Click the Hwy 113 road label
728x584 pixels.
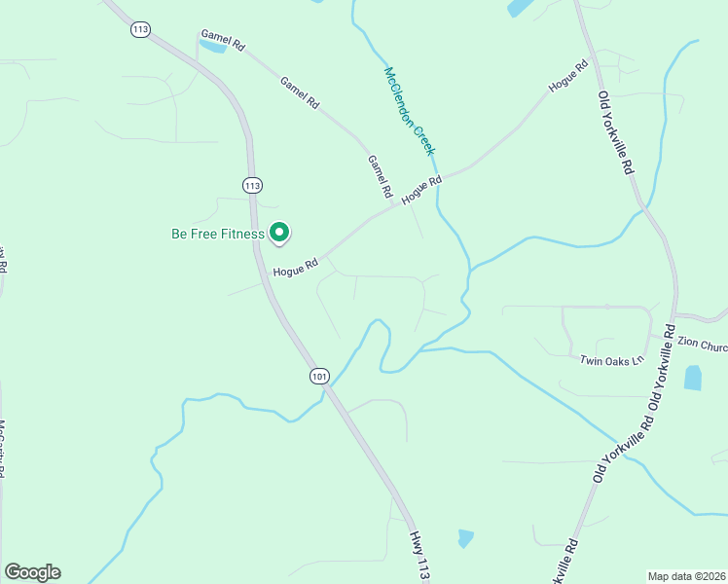pyautogui.click(x=419, y=556)
